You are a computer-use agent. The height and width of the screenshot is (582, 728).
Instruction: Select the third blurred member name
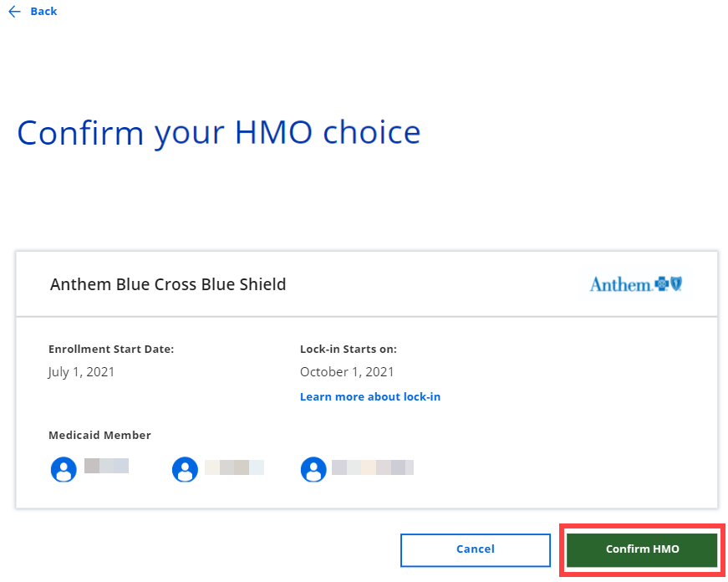pos(372,467)
